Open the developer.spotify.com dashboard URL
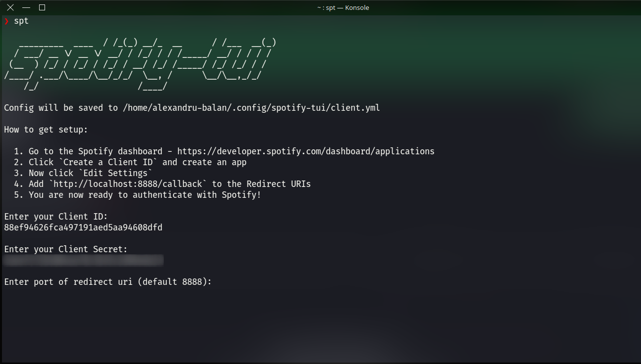Screen dimensions: 641x364 coord(306,151)
